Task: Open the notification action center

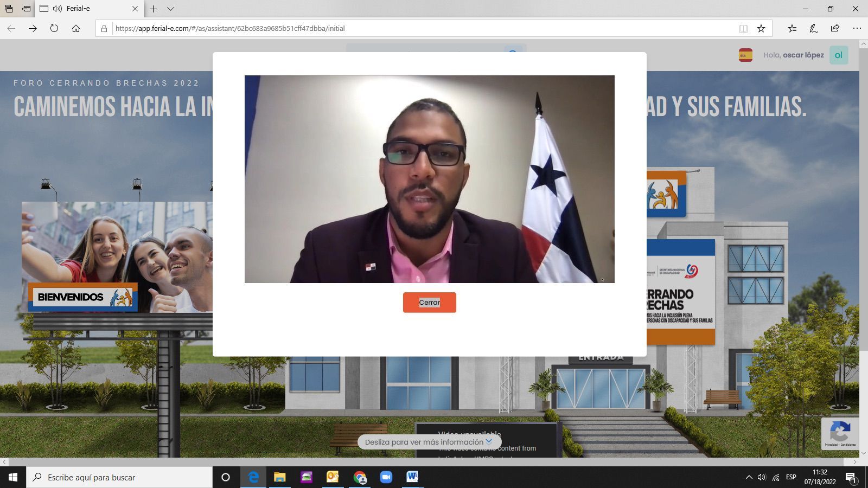Action: (x=851, y=477)
